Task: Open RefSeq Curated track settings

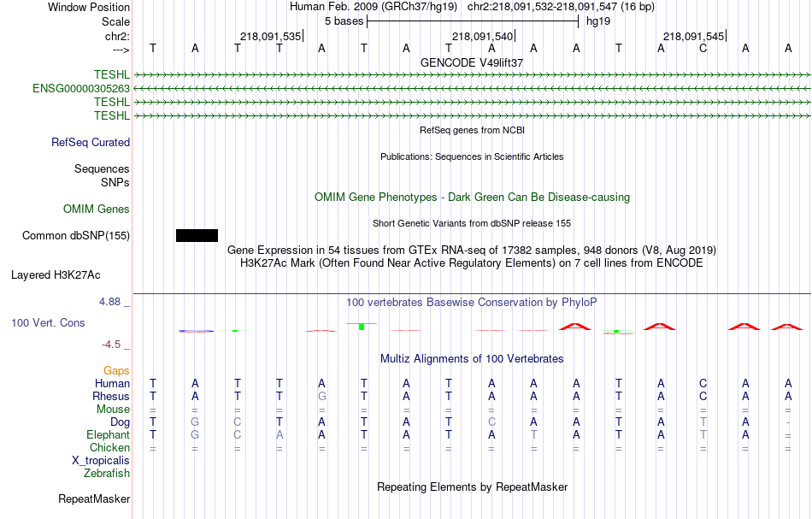Action: click(x=91, y=143)
